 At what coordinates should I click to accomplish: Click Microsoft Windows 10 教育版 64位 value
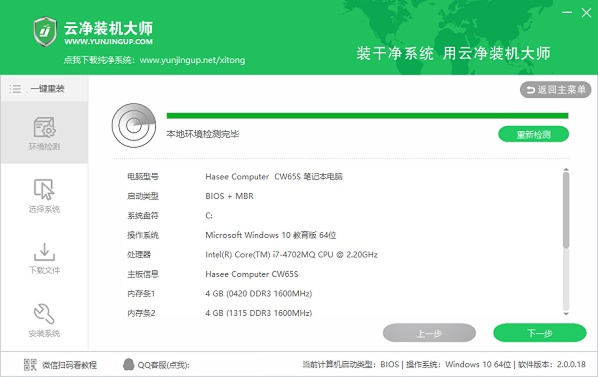click(270, 235)
